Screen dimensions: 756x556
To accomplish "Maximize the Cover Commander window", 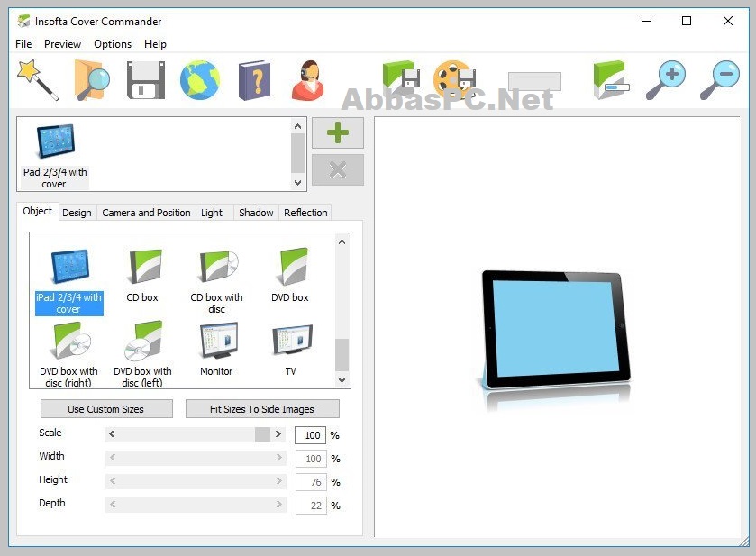I will click(x=687, y=21).
